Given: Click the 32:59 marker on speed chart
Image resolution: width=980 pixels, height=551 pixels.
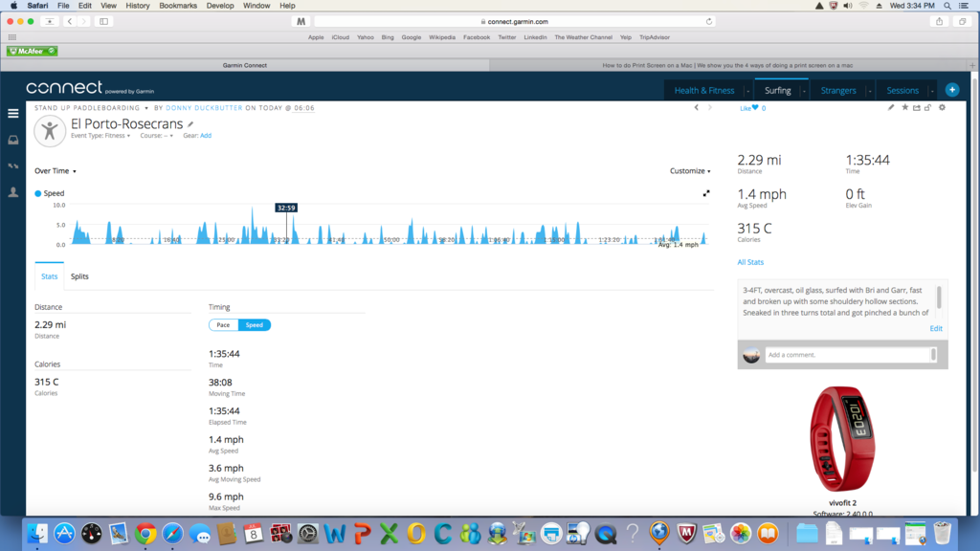Looking at the screenshot, I should tap(285, 208).
